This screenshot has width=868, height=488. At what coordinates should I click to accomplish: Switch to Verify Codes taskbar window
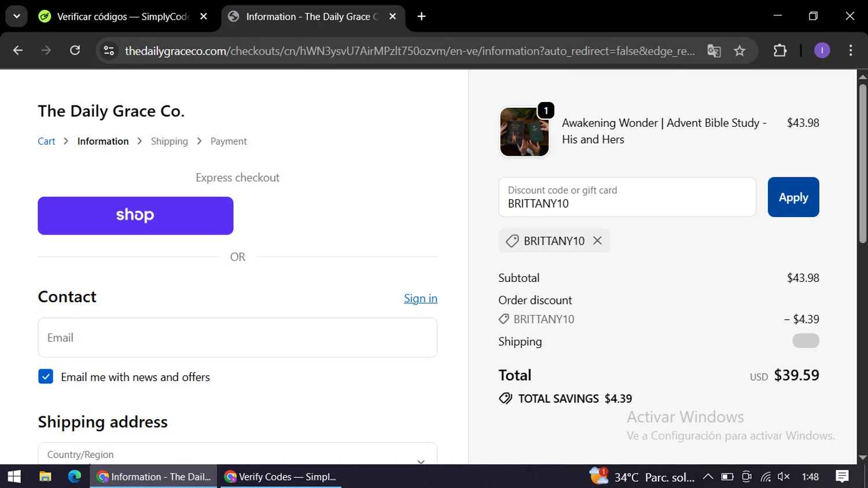[x=281, y=476]
